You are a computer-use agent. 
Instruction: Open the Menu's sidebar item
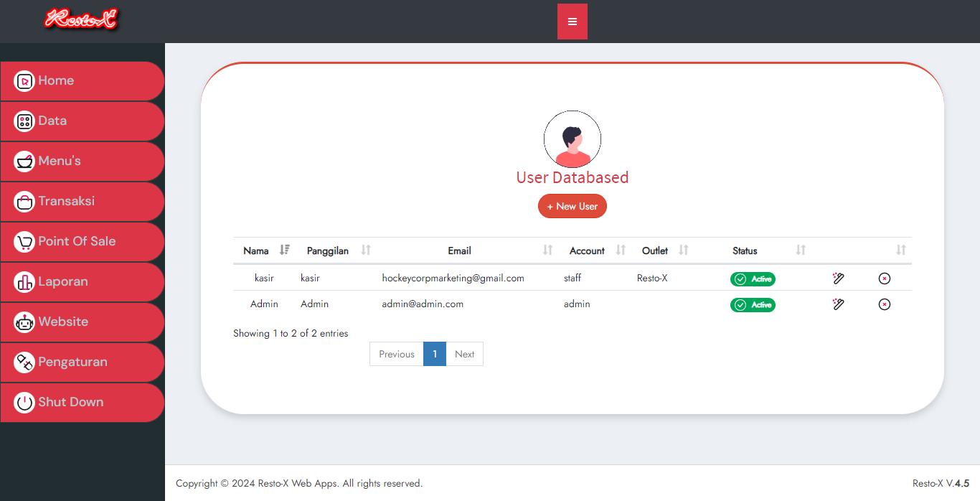pyautogui.click(x=82, y=161)
